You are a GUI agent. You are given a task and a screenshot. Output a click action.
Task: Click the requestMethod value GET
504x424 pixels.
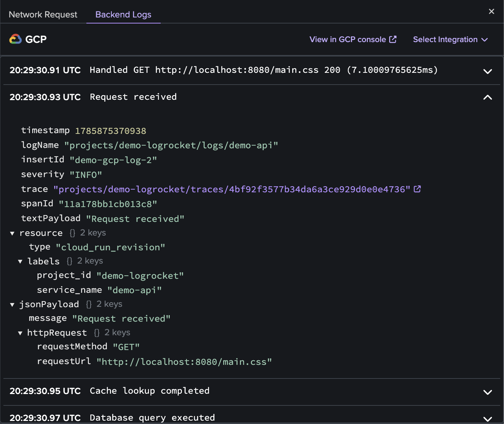126,347
